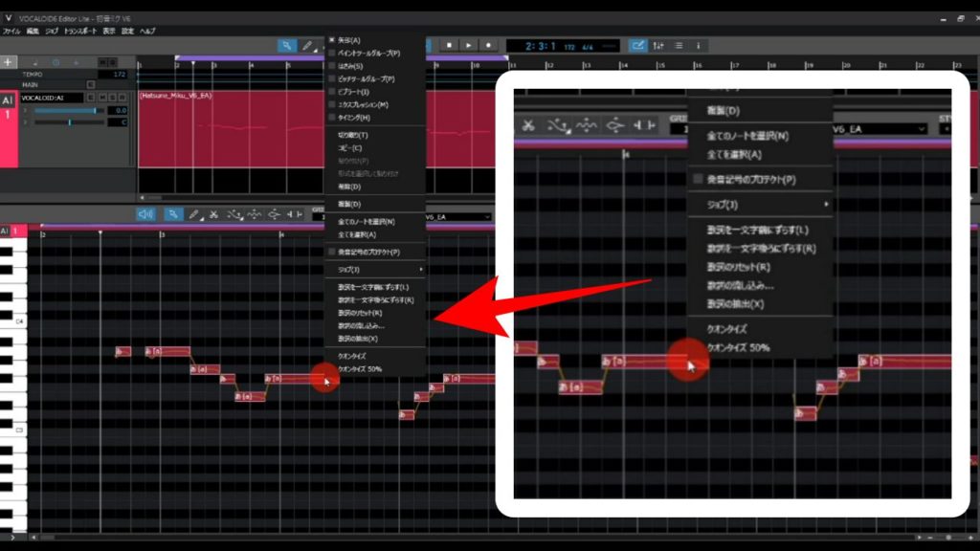The height and width of the screenshot is (551, 980).
Task: Check 発音記号のプロテクト(P) in context menu
Action: tap(368, 252)
